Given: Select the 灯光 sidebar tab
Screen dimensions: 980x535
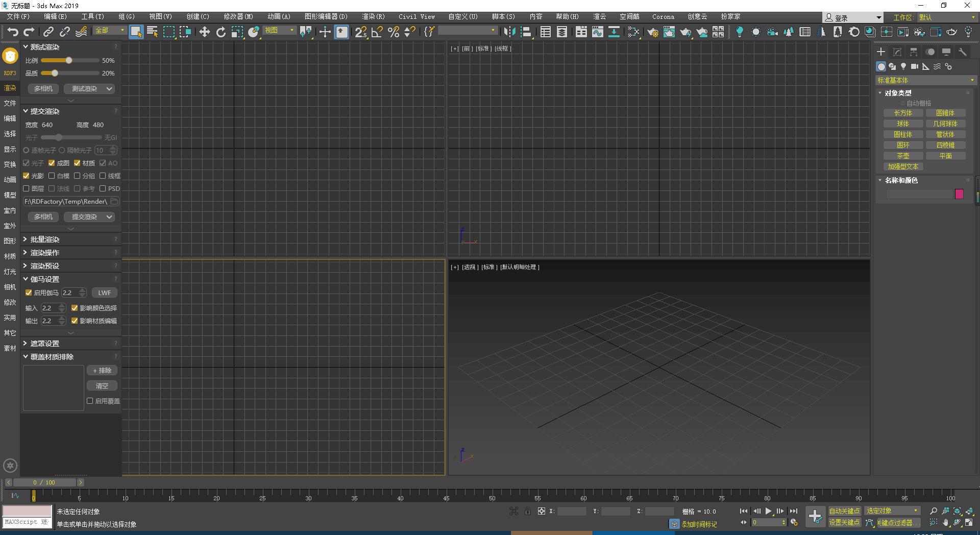Looking at the screenshot, I should (10, 272).
